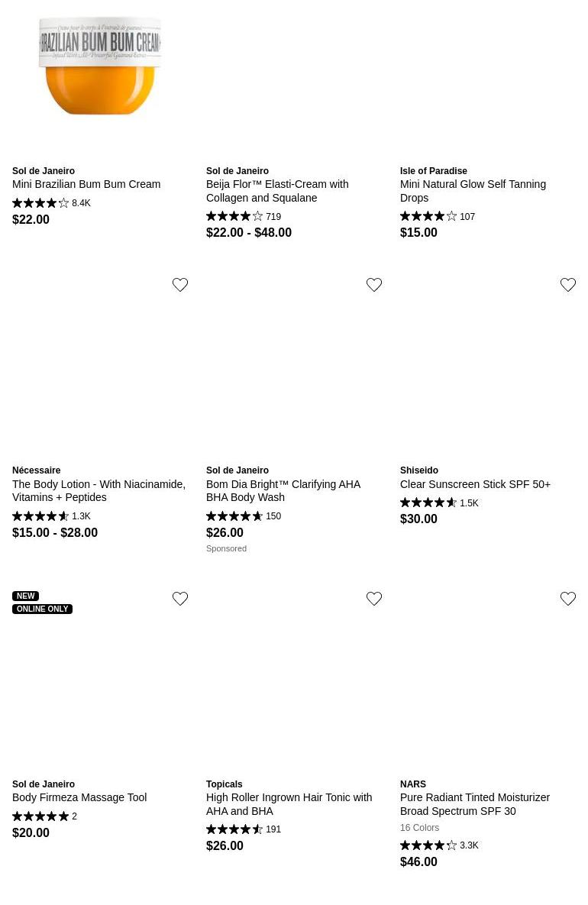Open Mini Brazilian Bum Bum Cream link
This screenshot has height=905, width=588.
click(x=86, y=184)
